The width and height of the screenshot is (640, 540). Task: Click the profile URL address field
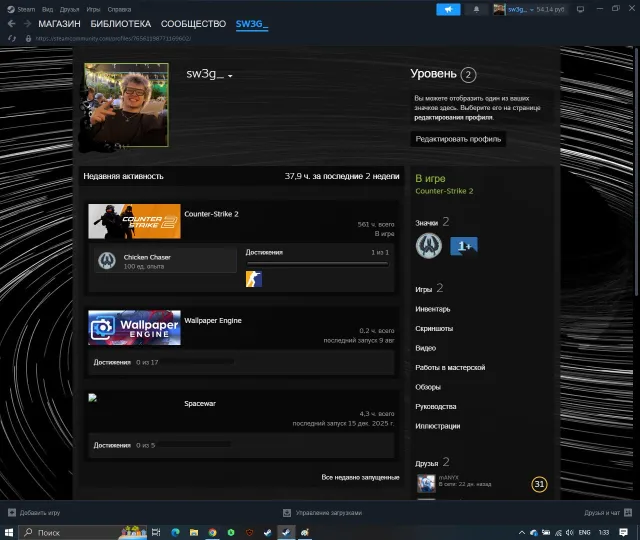113,38
